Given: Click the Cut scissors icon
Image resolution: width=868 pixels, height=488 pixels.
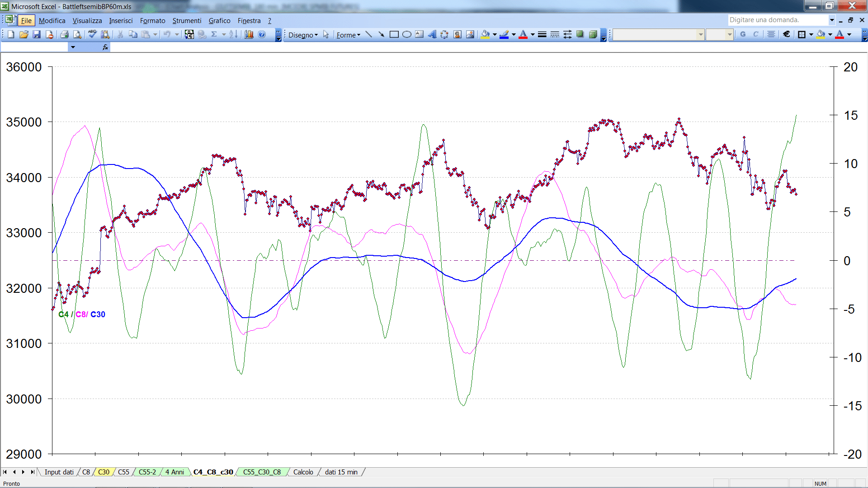Looking at the screenshot, I should 120,34.
